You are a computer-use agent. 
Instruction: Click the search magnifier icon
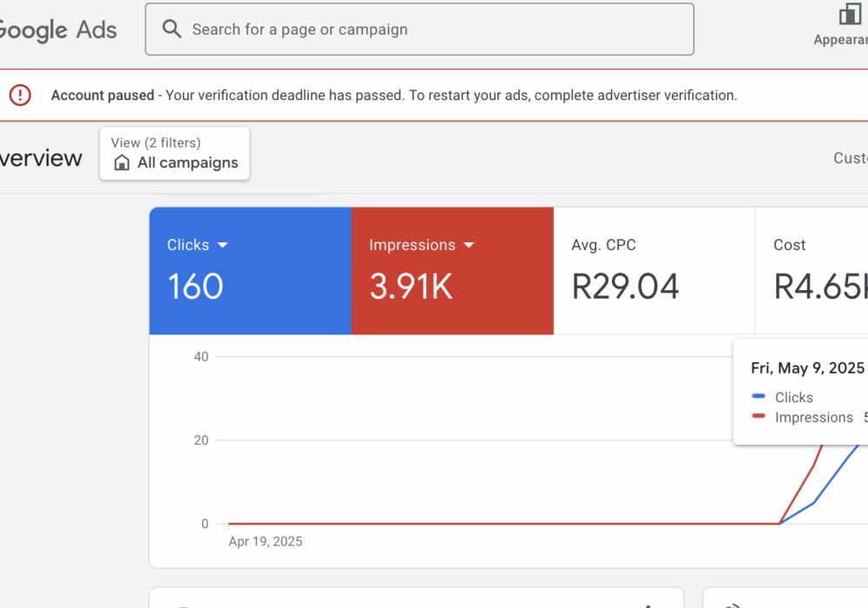(172, 29)
